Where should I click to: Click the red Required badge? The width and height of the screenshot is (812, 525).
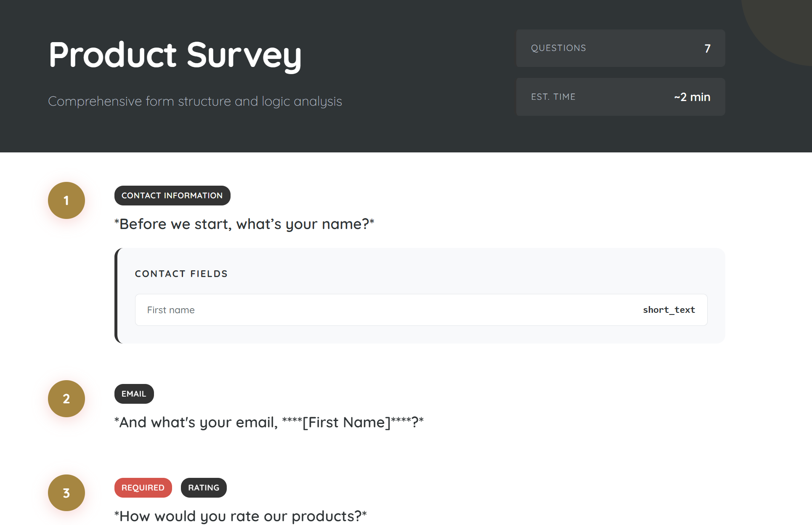[x=143, y=488]
